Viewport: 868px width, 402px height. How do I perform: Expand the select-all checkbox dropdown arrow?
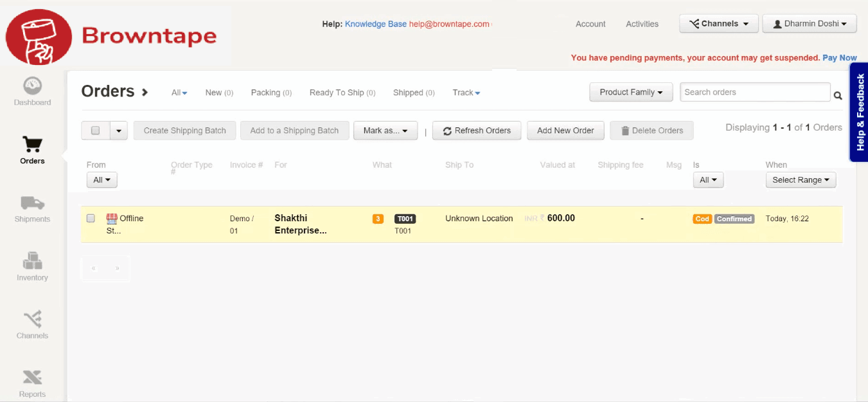119,131
